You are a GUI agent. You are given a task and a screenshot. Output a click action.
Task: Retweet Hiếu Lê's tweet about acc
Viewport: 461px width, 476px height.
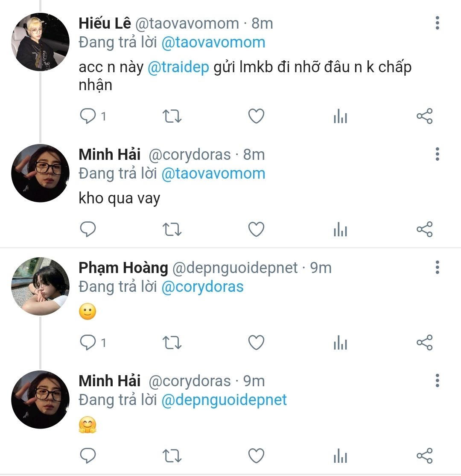click(172, 116)
